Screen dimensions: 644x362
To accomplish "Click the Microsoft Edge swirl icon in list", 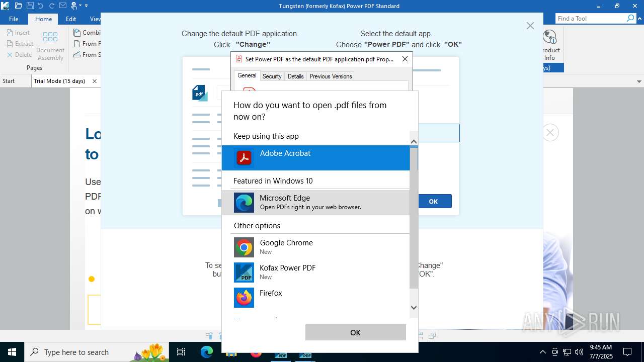I will (x=244, y=203).
